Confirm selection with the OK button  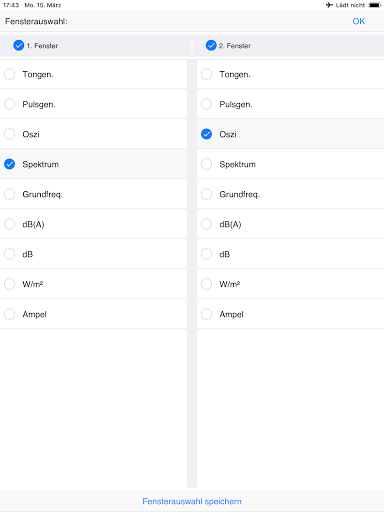[359, 21]
